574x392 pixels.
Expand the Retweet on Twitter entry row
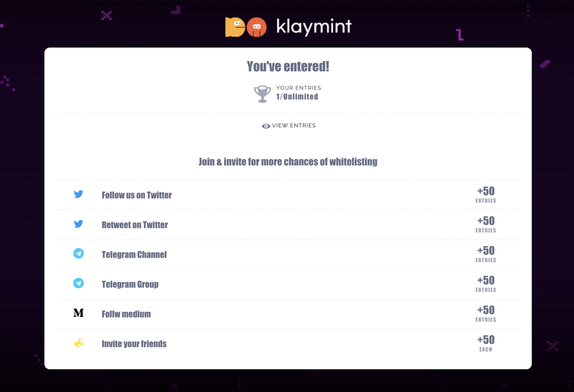288,225
